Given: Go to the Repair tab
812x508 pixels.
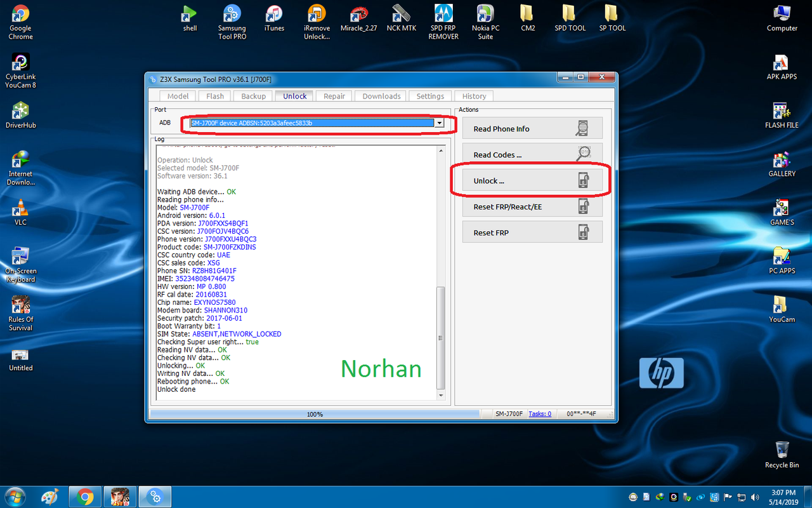Looking at the screenshot, I should (x=334, y=96).
